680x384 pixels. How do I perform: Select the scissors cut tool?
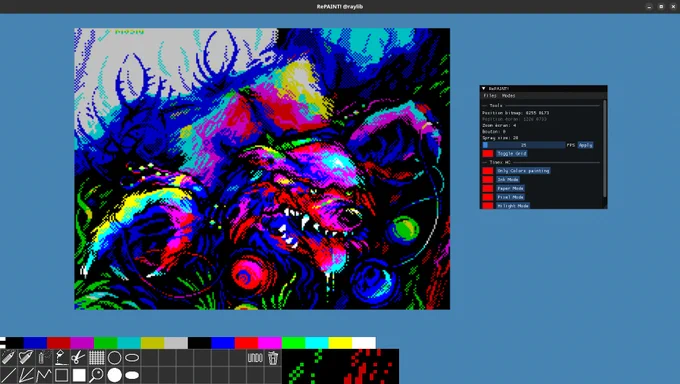pyautogui.click(x=79, y=358)
